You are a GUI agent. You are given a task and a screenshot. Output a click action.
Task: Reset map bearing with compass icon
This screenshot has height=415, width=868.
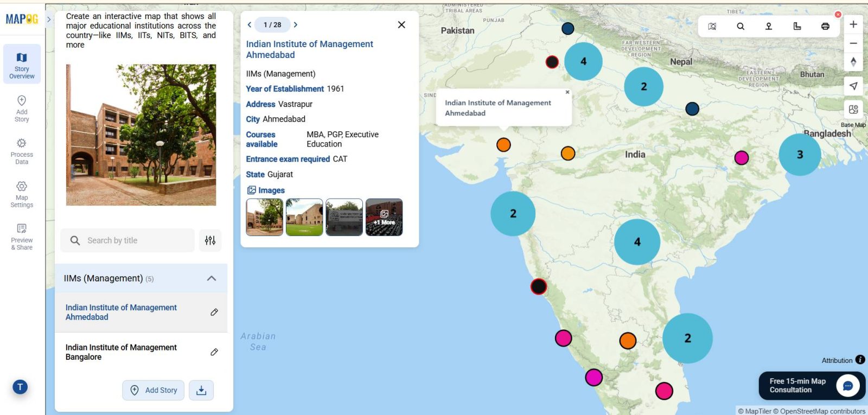(853, 62)
